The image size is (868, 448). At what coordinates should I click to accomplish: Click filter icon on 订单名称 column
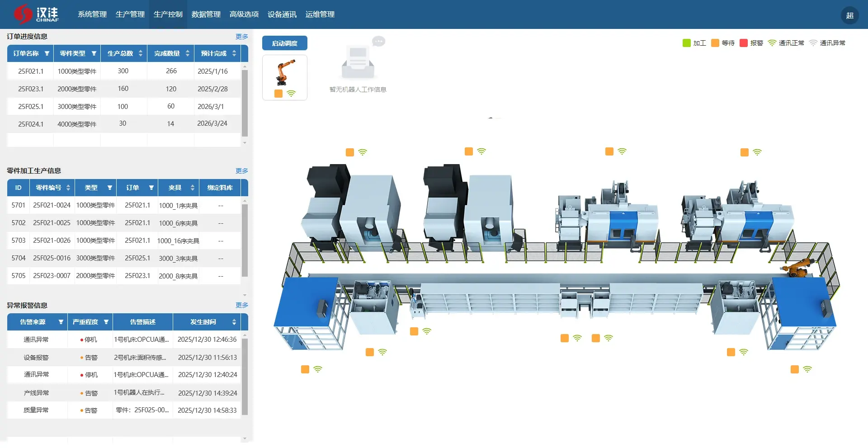(x=47, y=53)
